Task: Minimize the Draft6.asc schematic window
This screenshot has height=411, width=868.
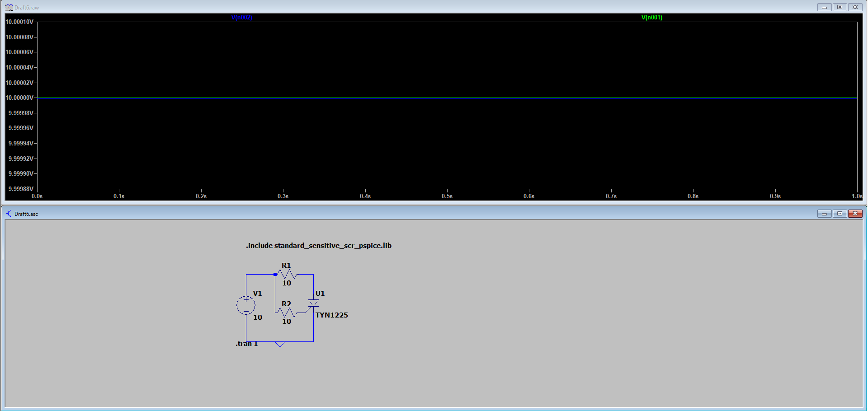Action: click(x=825, y=214)
